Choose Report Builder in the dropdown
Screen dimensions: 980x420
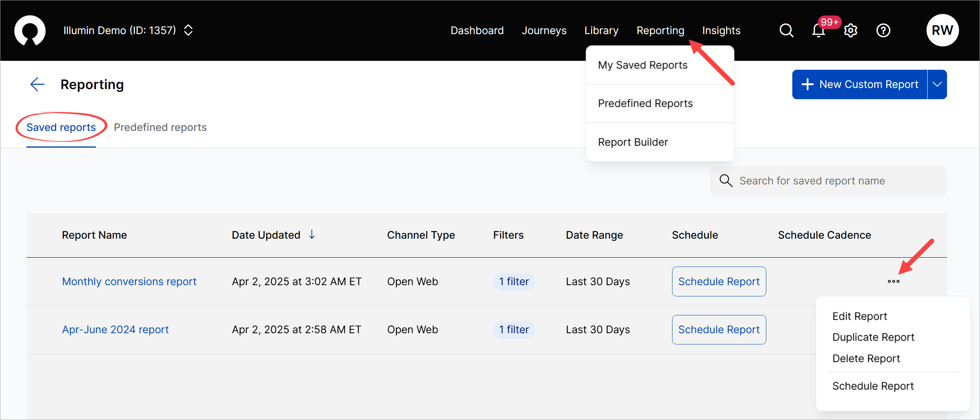[633, 142]
